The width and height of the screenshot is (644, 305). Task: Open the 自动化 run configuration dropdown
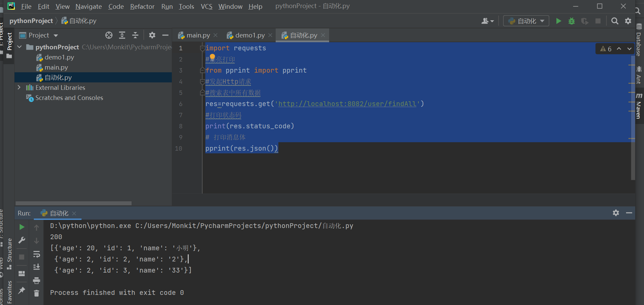(526, 21)
